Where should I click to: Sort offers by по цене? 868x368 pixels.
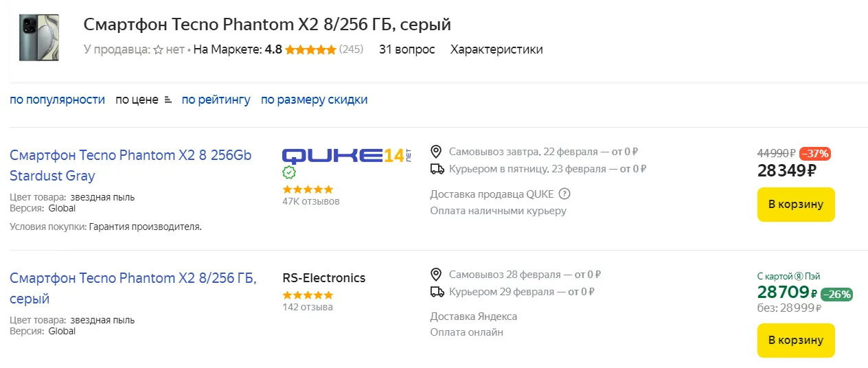(x=137, y=100)
